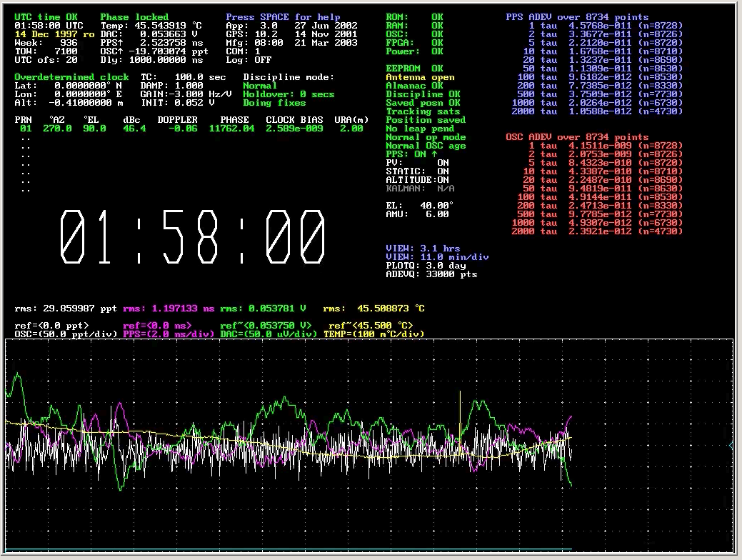Select satellite PRN '01' in the table
The image size is (742, 560).
tap(26, 129)
